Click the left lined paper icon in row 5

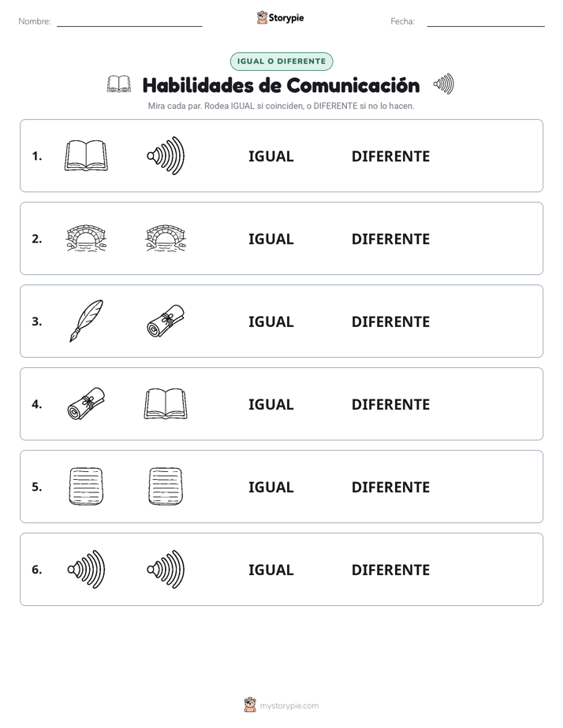tap(86, 487)
